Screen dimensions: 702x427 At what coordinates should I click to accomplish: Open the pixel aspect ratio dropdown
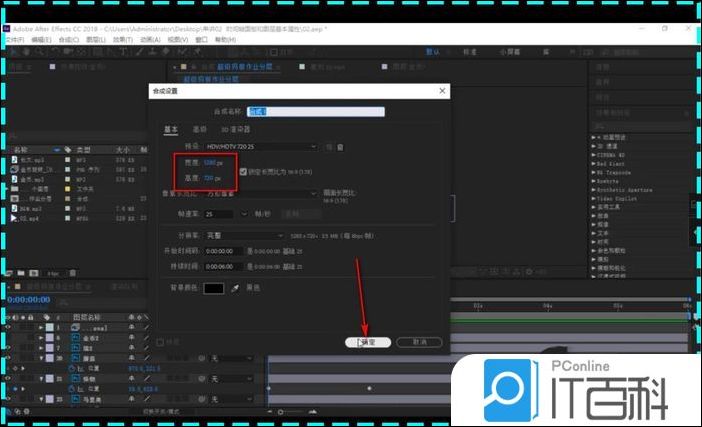coord(261,194)
